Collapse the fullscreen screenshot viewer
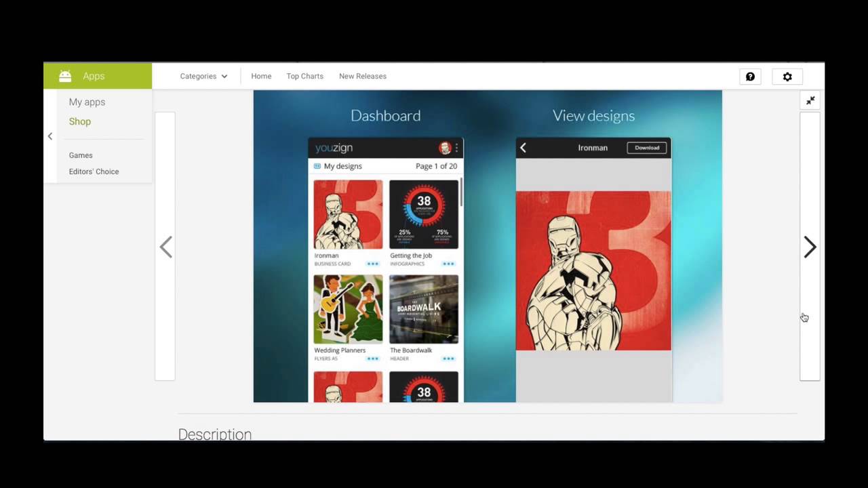868x488 pixels. tap(810, 100)
